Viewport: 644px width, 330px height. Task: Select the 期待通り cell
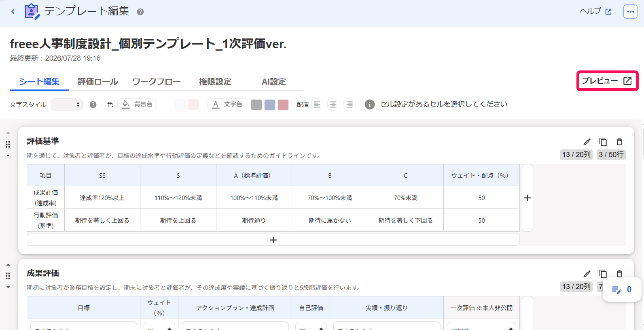tap(254, 220)
